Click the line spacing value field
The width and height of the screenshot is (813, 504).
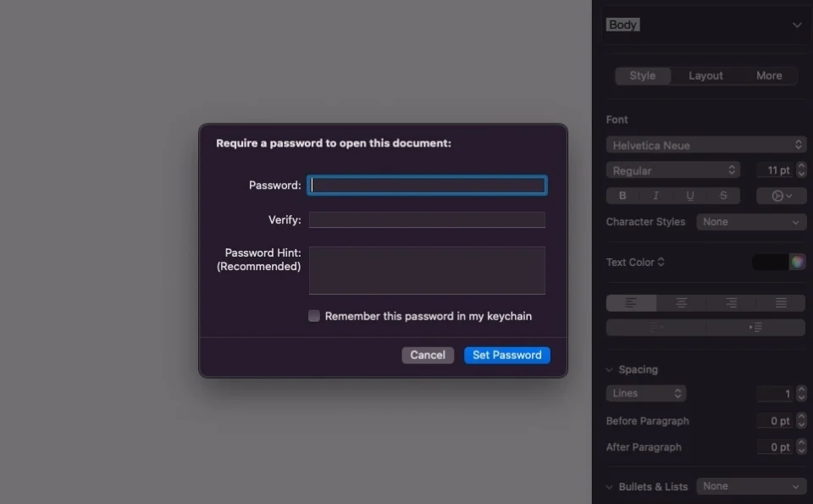coord(775,394)
